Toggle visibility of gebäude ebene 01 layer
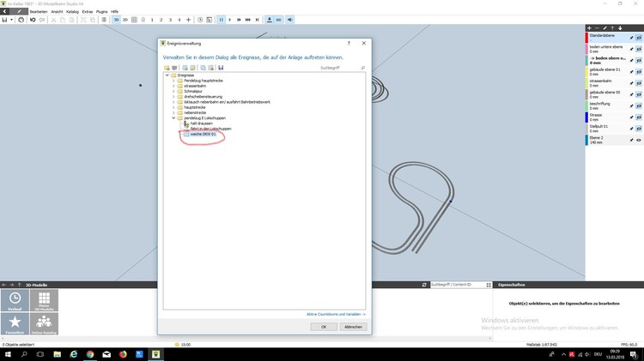 (x=639, y=72)
